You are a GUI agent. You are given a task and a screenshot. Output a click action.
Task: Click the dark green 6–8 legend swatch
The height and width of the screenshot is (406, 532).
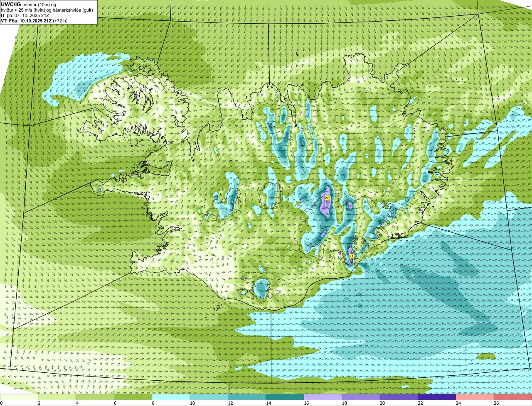click(133, 397)
